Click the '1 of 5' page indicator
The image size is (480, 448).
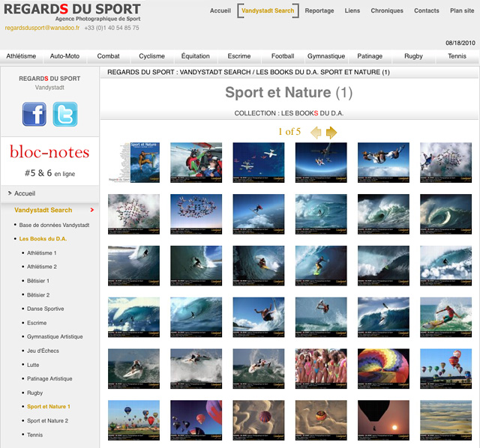click(289, 132)
